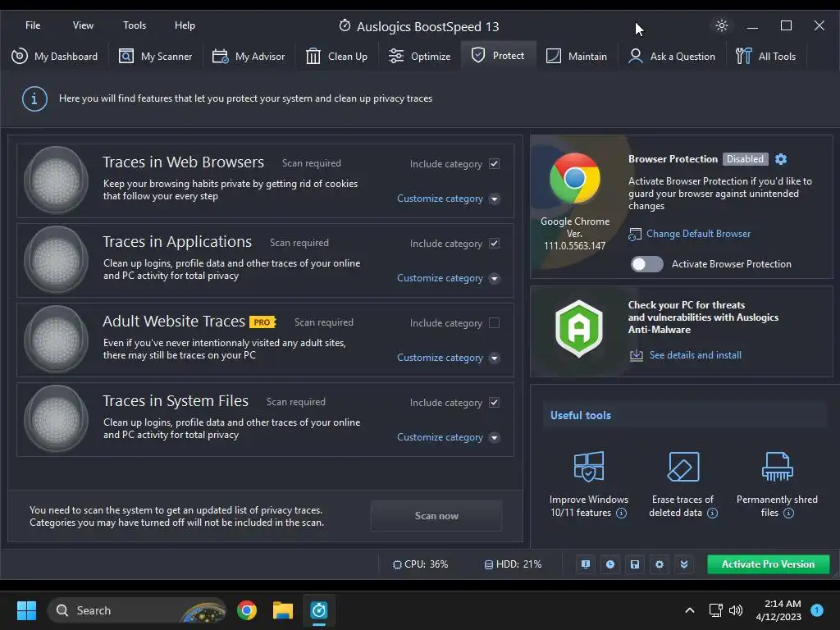
Task: Open the Windows Start menu
Action: click(x=26, y=610)
